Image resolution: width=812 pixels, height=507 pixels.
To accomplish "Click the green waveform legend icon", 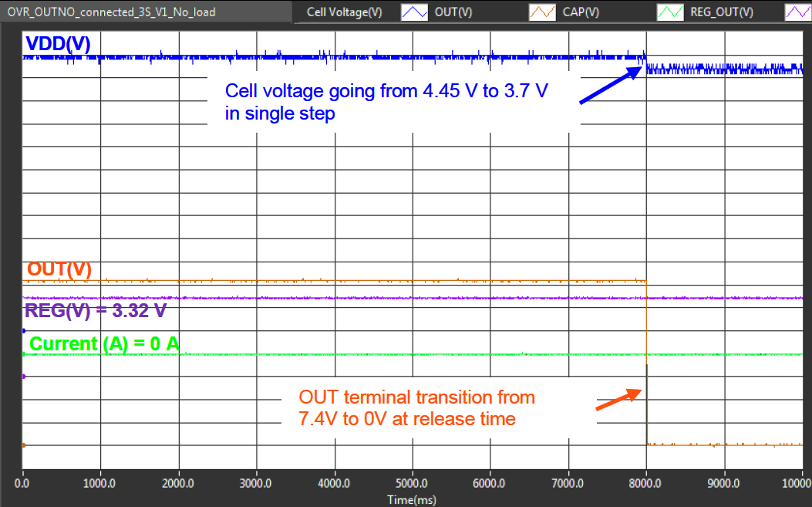I will 670,12.
